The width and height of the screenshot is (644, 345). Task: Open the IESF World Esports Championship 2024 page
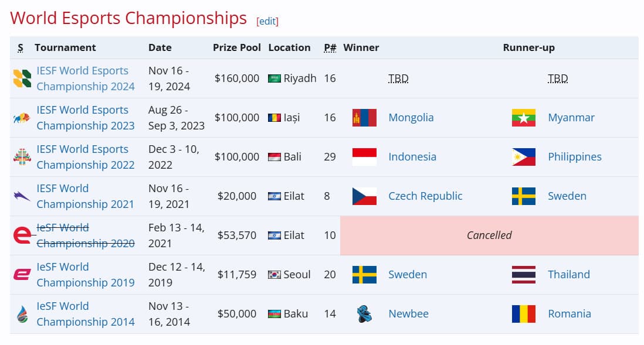[x=83, y=78]
